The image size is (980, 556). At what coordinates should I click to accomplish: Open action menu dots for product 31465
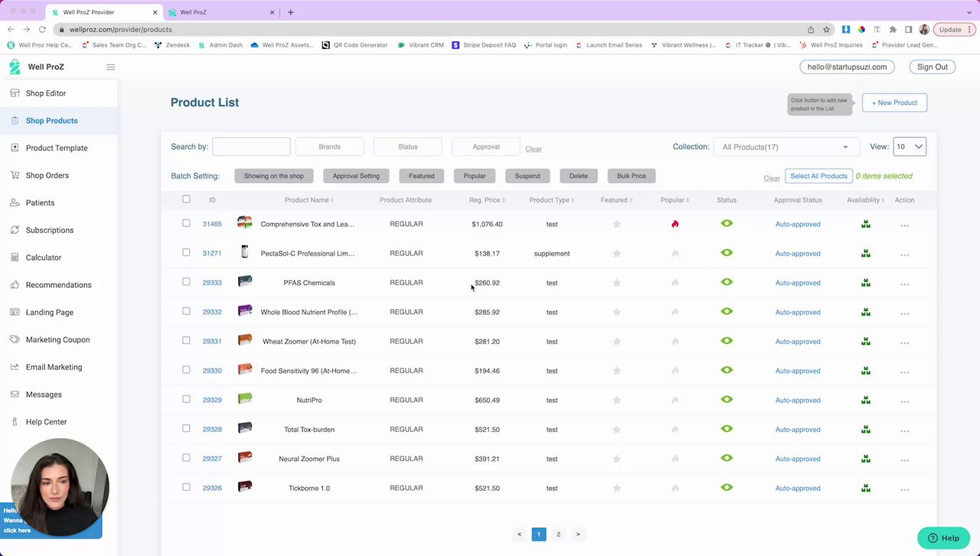904,225
